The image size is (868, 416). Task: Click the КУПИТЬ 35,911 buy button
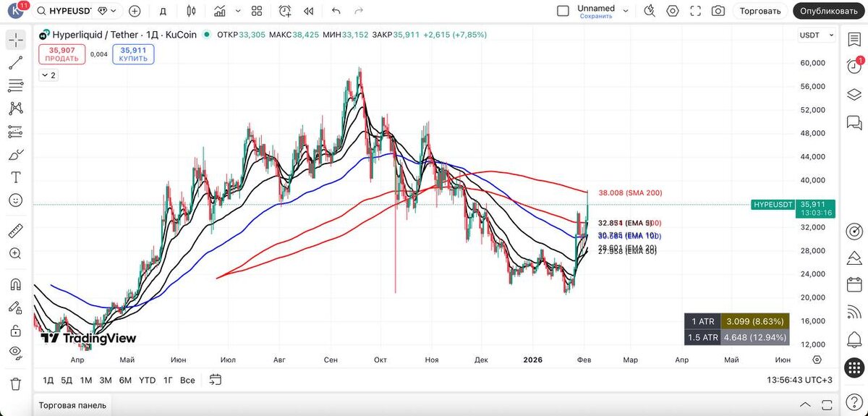pos(134,54)
